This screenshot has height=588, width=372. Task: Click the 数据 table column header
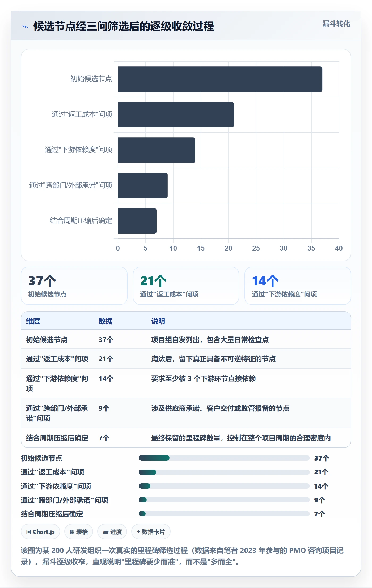click(105, 321)
